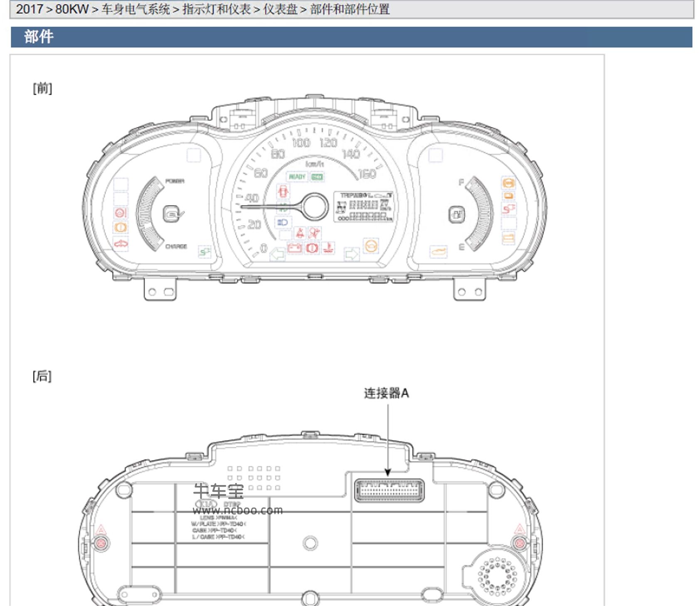The height and width of the screenshot is (606, 700).
Task: Click the speedometer needle hub
Action: [x=315, y=207]
